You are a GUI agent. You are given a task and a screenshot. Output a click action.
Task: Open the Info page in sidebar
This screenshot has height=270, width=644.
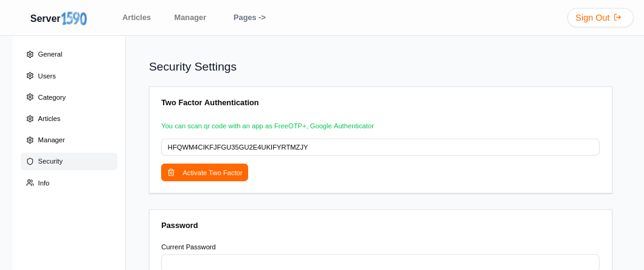tap(44, 183)
